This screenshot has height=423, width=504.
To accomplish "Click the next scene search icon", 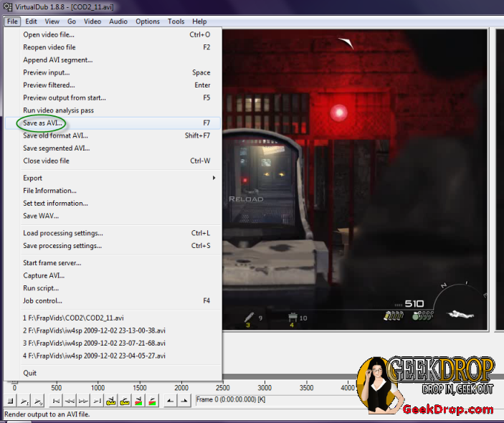I will coord(153,400).
